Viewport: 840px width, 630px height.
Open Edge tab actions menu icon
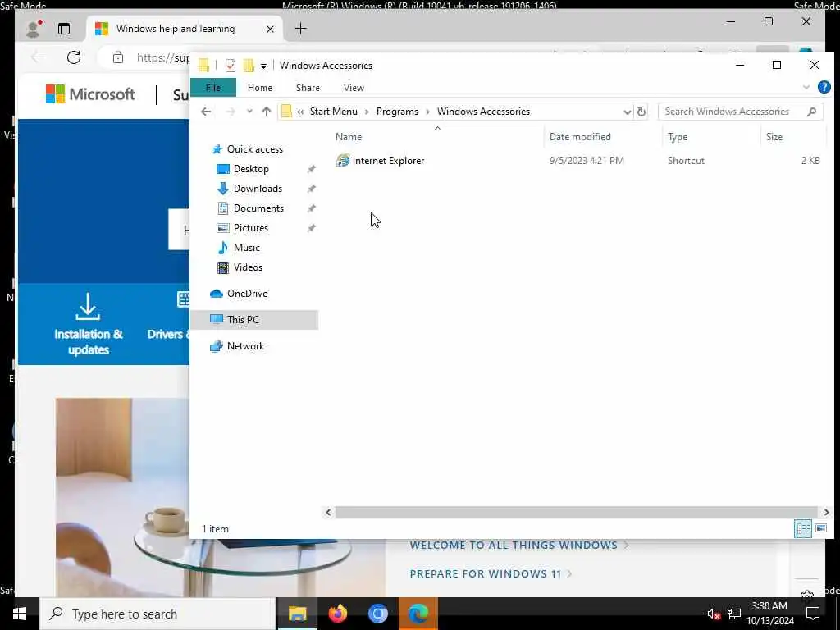point(64,29)
